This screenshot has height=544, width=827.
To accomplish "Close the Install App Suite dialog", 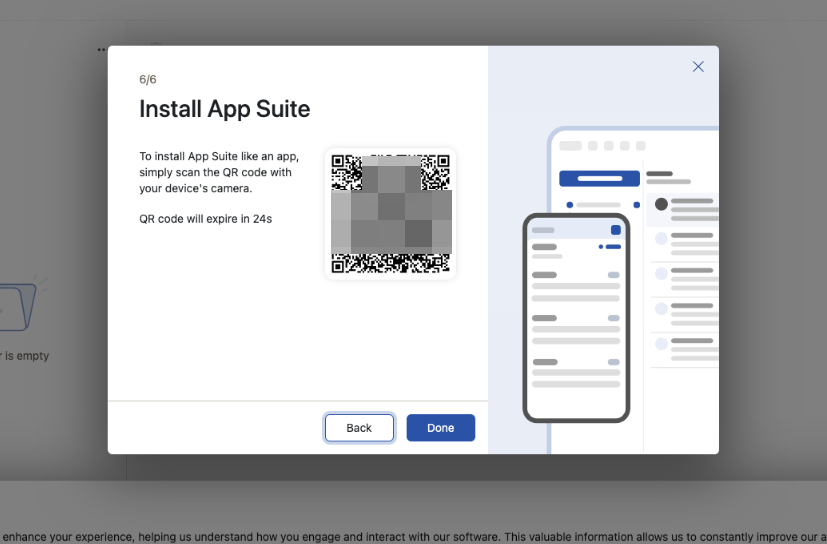I will [x=698, y=67].
